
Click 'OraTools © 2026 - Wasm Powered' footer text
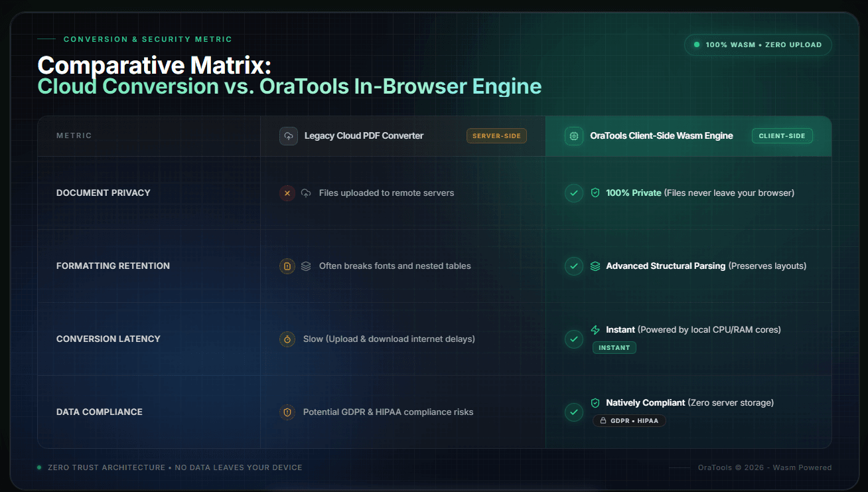[x=764, y=467]
